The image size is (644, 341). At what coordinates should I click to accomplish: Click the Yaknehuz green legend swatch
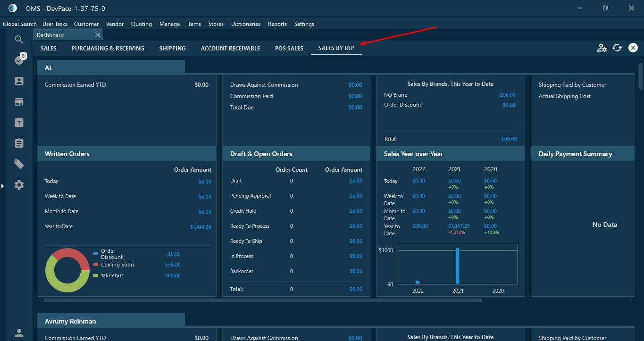(96, 275)
